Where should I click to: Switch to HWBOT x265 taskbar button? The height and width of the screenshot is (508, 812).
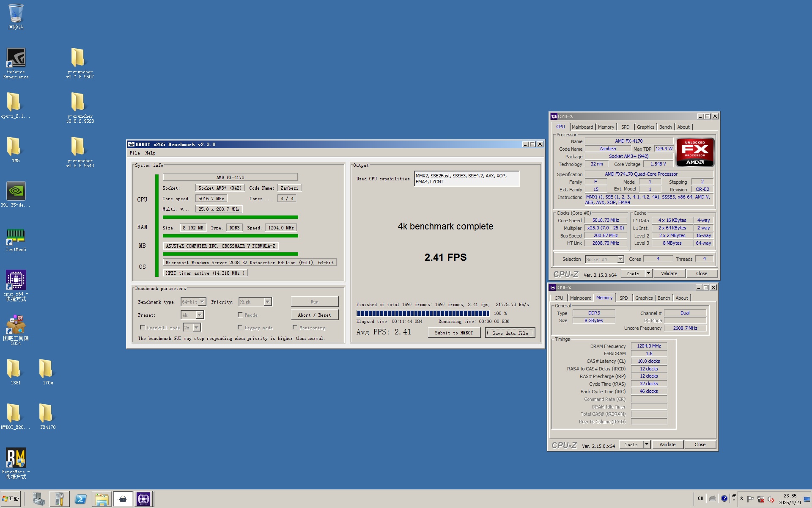point(123,499)
